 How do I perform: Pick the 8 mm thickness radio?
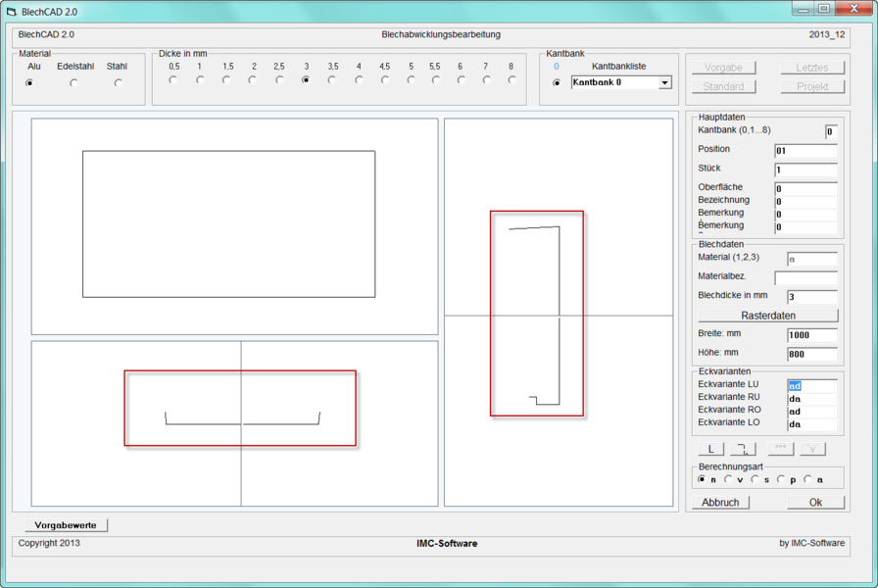512,80
